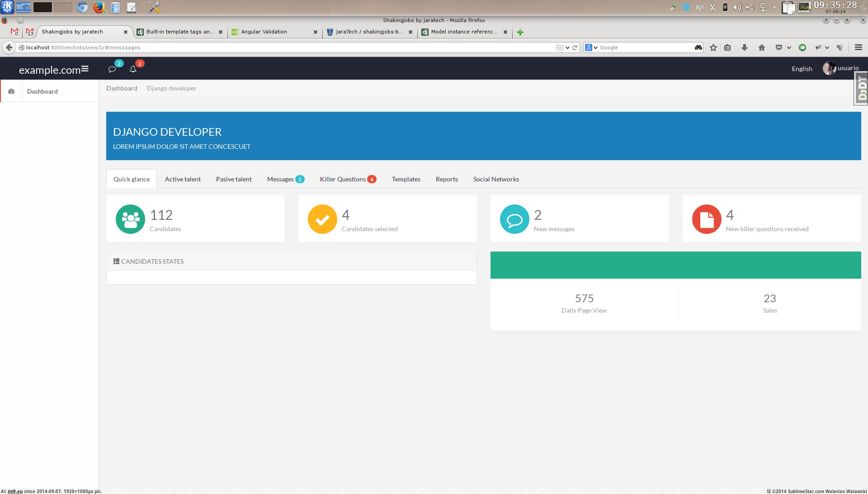Click the teal New messages bubble icon
Image resolution: width=868 pixels, height=494 pixels.
point(514,219)
